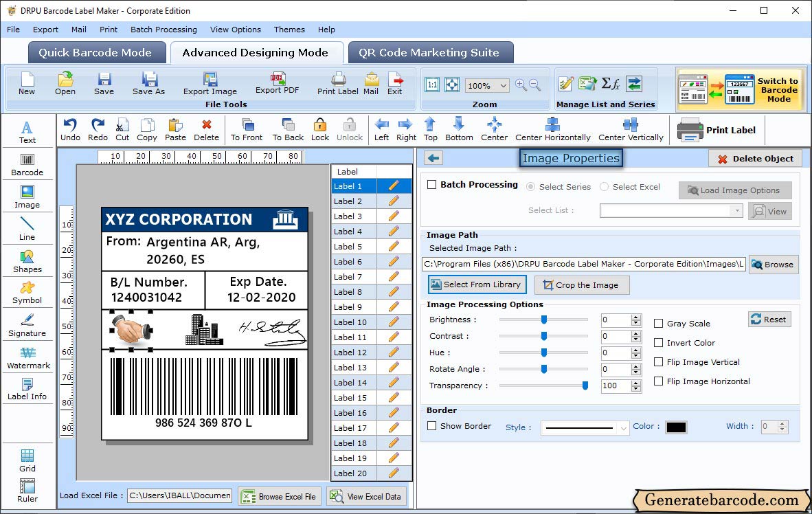Toggle the Grid display
Image resolution: width=812 pixels, height=514 pixels.
[x=27, y=460]
